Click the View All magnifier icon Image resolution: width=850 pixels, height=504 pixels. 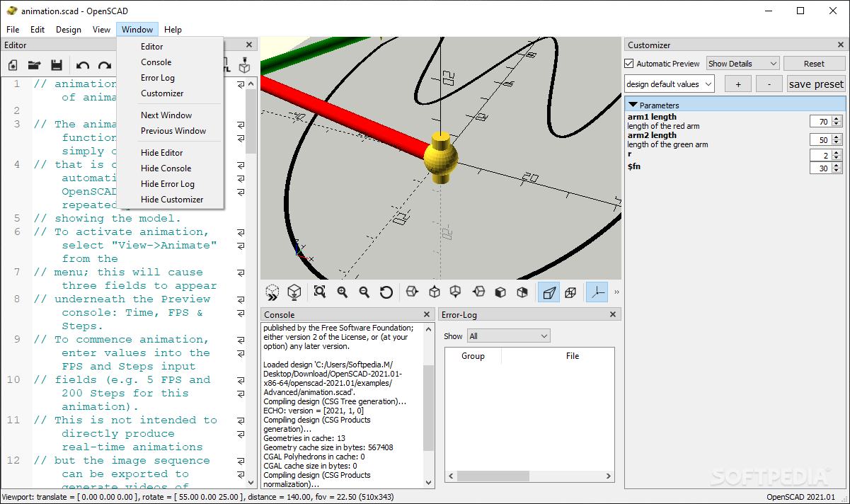pos(320,292)
